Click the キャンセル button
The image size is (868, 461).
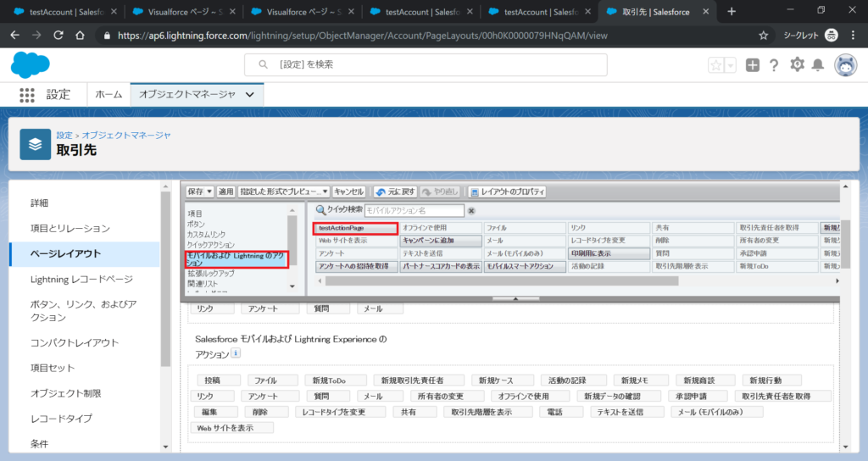click(x=348, y=192)
